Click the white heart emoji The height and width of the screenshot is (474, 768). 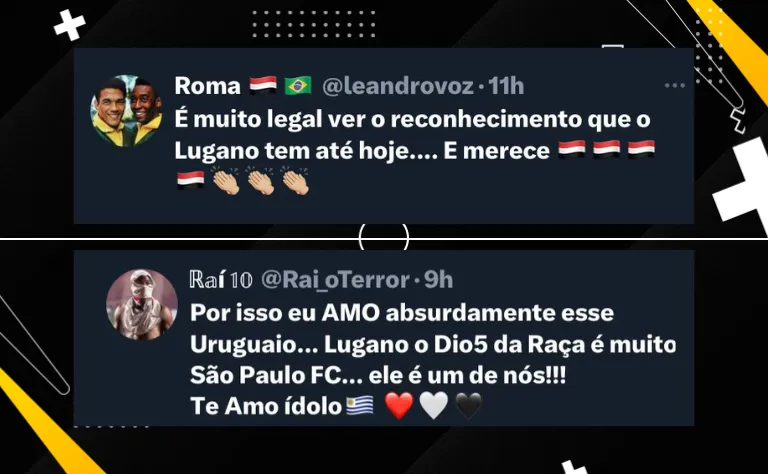point(434,406)
